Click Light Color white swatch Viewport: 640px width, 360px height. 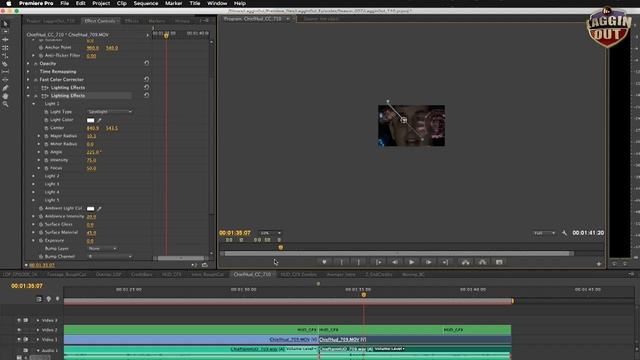(91, 120)
